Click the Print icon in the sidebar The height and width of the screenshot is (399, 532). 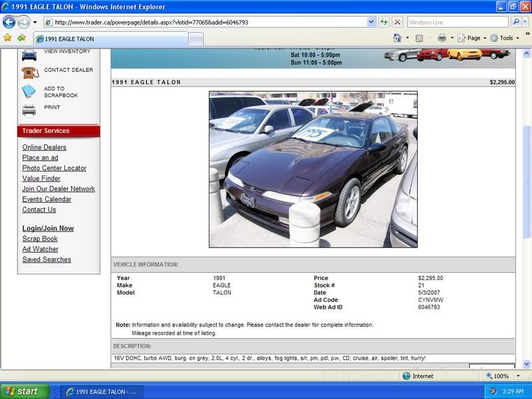click(29, 109)
